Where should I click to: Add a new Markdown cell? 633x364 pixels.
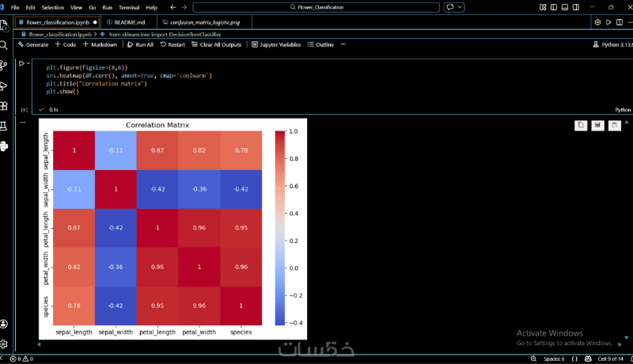pos(100,44)
